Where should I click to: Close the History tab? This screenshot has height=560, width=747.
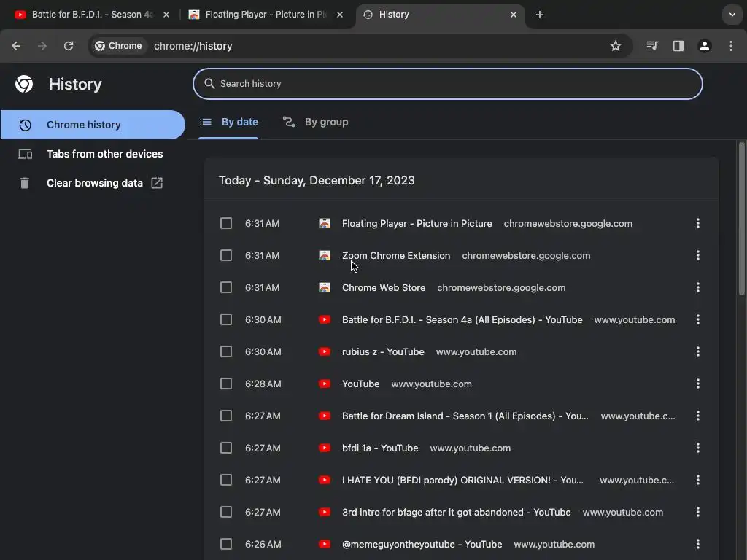(x=514, y=15)
